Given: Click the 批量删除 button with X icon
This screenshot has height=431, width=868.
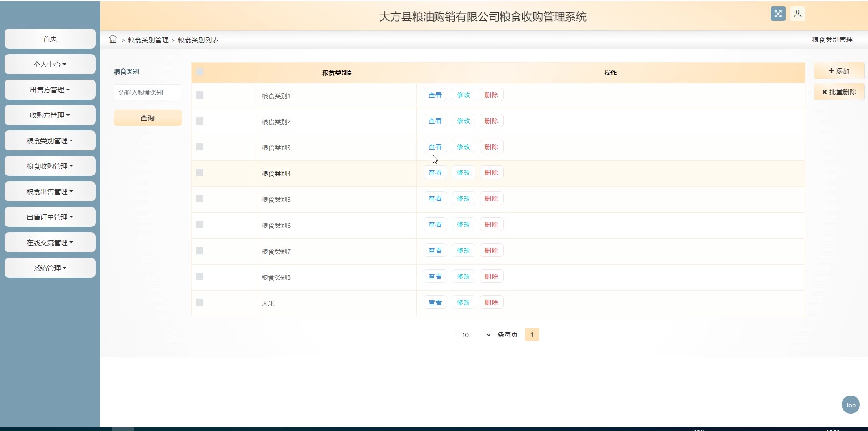Looking at the screenshot, I should (x=839, y=92).
